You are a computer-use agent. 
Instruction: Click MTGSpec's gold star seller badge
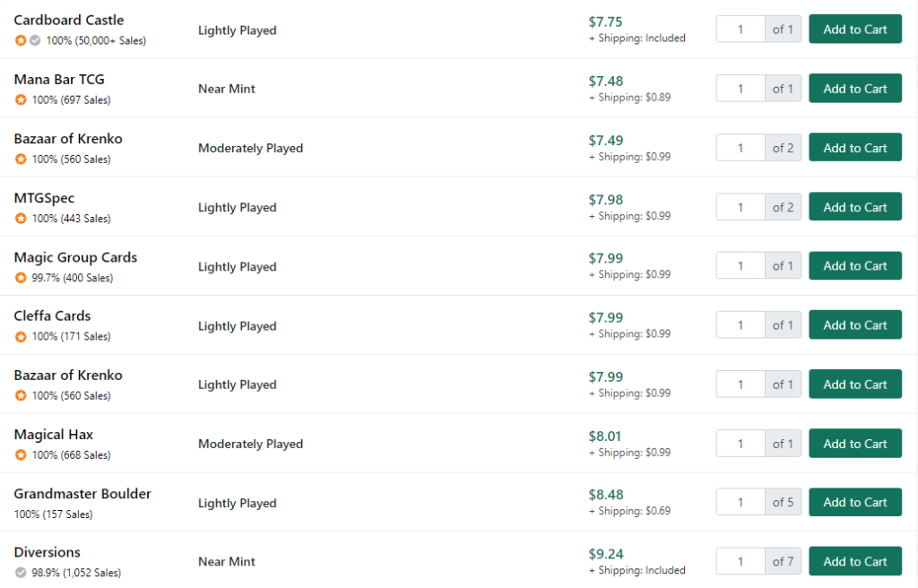[x=21, y=219]
